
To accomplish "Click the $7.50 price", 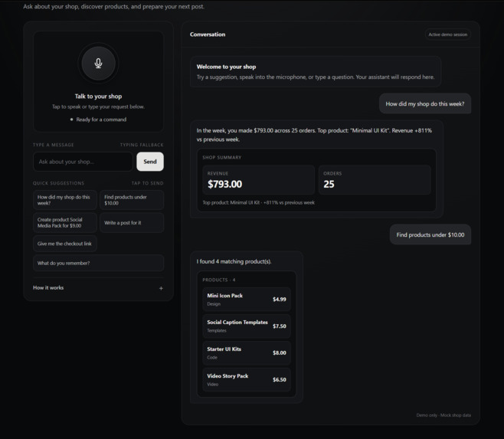I will coord(280,326).
